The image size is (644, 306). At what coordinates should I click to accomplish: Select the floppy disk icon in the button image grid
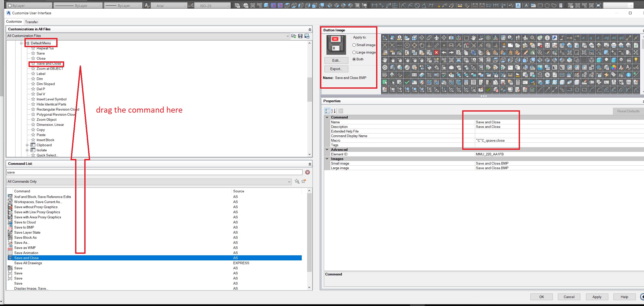coord(547,45)
